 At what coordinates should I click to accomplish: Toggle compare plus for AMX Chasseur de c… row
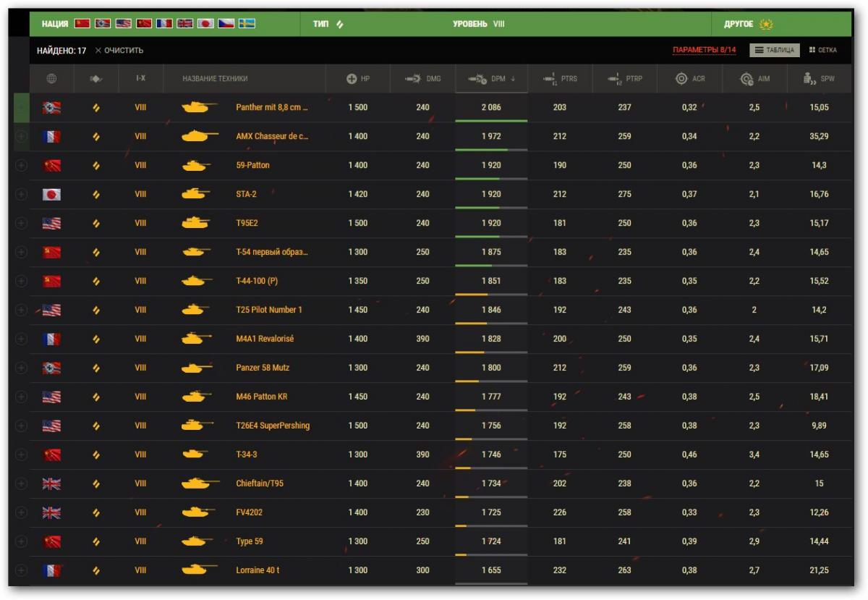pyautogui.click(x=21, y=136)
